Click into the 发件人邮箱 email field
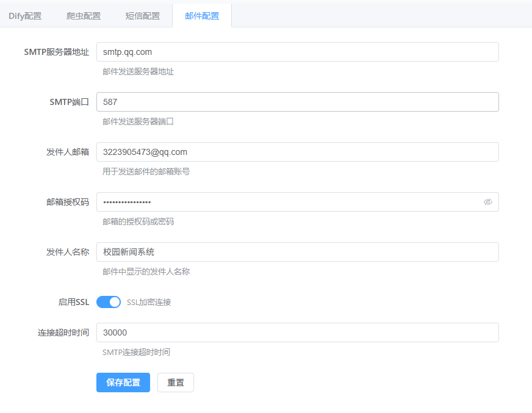 (297, 152)
